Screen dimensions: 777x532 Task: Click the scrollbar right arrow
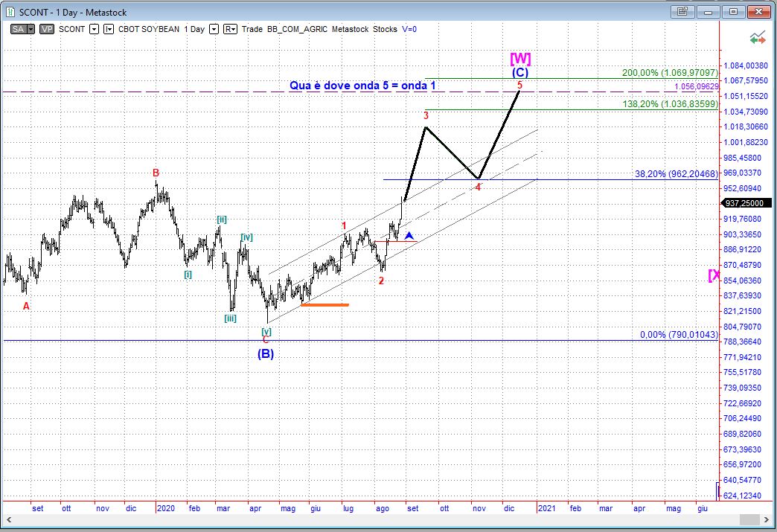pos(767,519)
